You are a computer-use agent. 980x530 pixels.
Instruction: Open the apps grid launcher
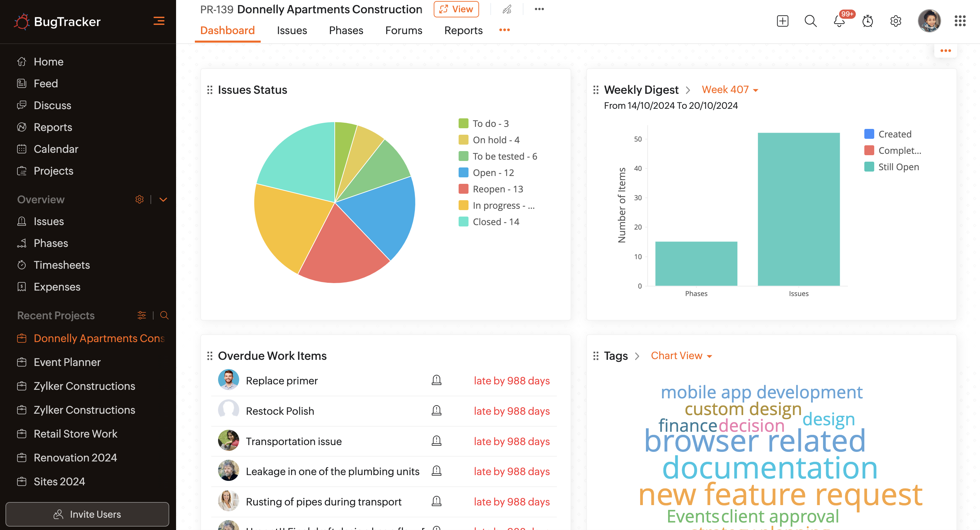(x=960, y=21)
